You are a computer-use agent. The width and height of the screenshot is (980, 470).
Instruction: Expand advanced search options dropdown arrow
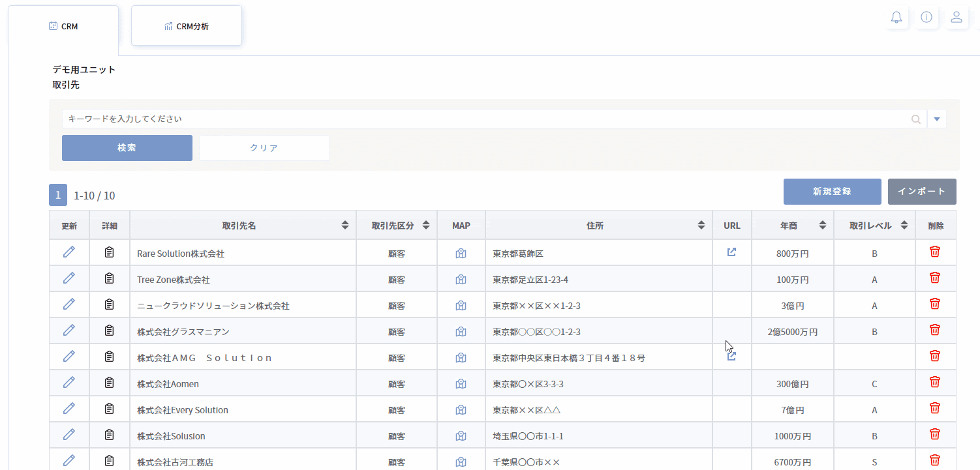[937, 119]
